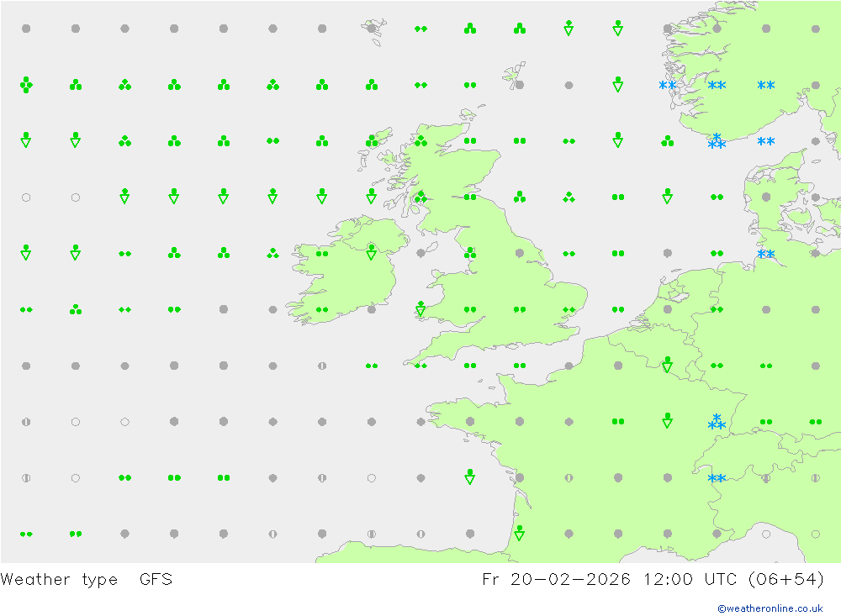Select the gray cloud dot beside the Shetland Islands
Image resolution: width=841 pixels, height=616 pixels.
[519, 85]
